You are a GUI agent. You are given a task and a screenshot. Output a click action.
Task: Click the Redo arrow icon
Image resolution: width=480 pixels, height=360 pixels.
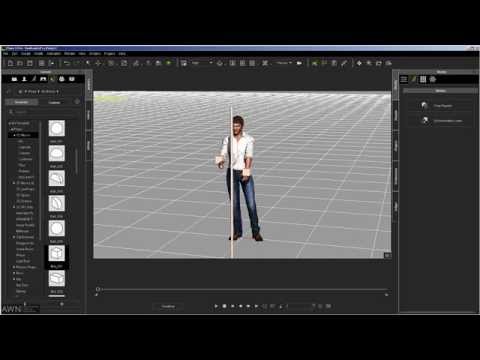pyautogui.click(x=77, y=63)
